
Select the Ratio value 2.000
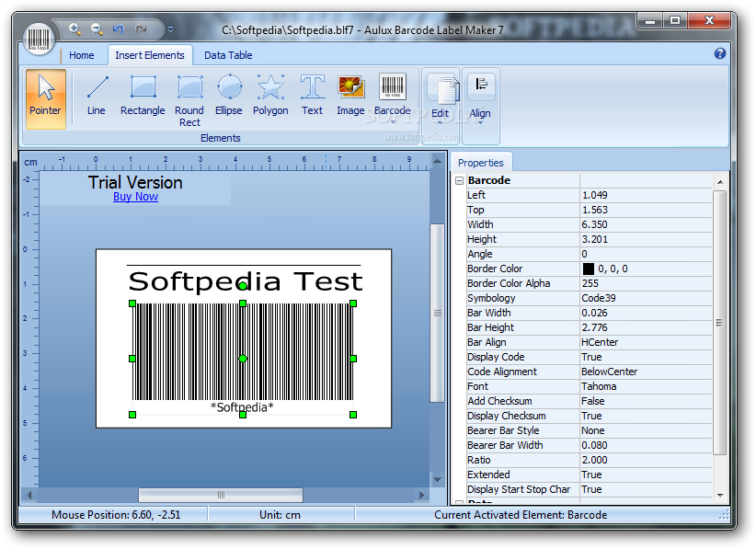pos(646,460)
